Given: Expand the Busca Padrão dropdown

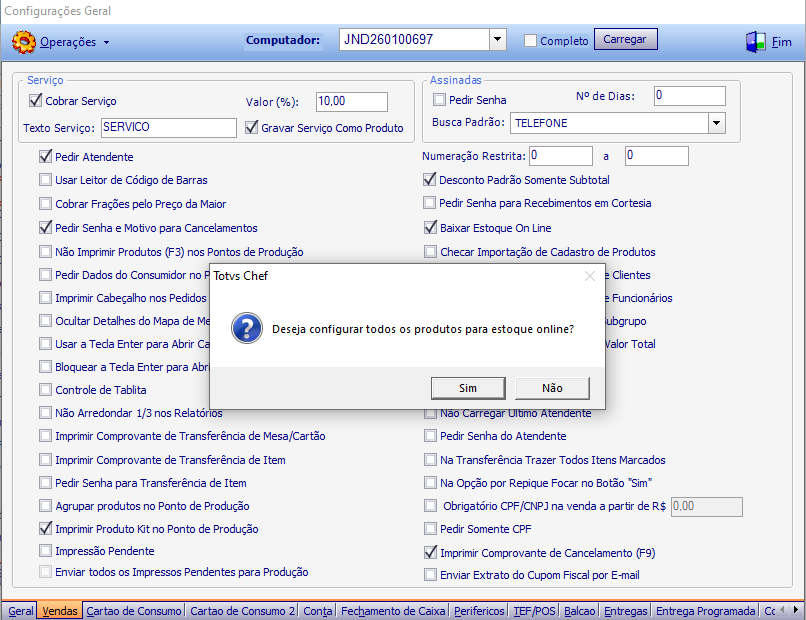Looking at the screenshot, I should coord(717,123).
